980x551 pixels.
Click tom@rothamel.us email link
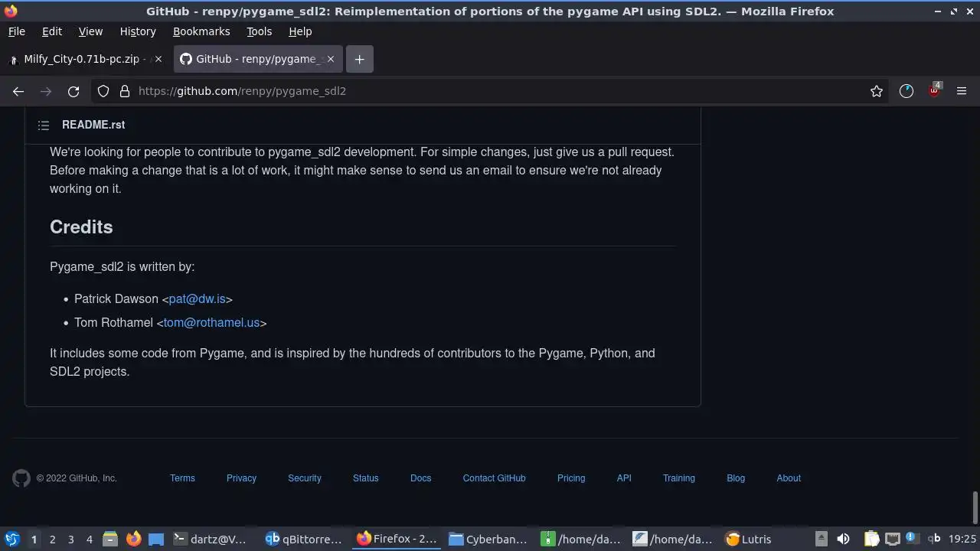point(211,323)
